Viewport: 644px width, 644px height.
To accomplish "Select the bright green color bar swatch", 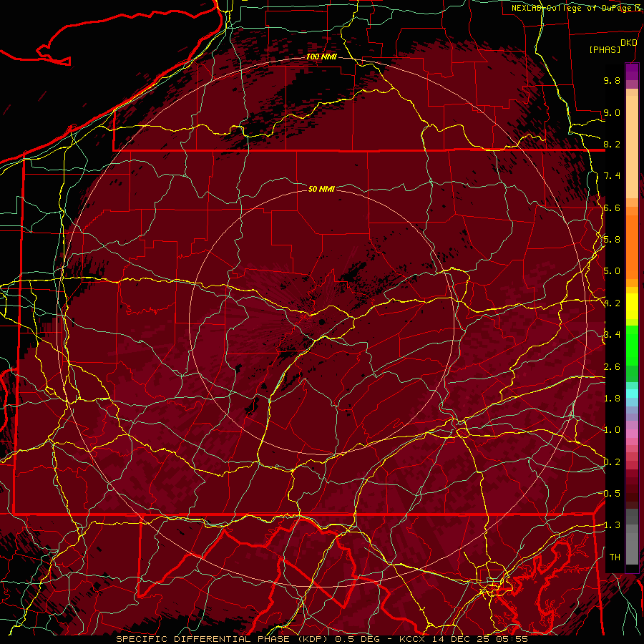I will (x=632, y=345).
